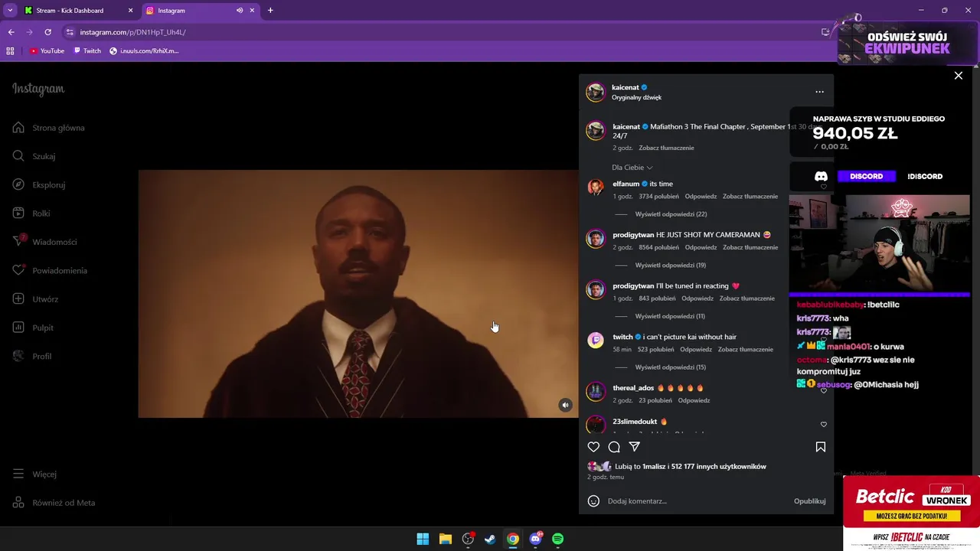Click Odpowiedz on elfanum's comment

pos(701,197)
